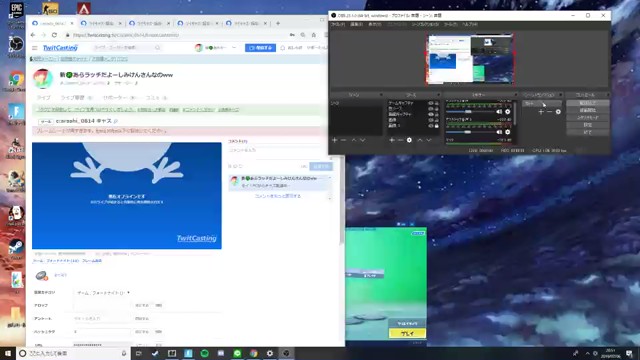The width and height of the screenshot is (640, 360).
Task: Open the first menu in OBS menu bar
Action: click(338, 24)
